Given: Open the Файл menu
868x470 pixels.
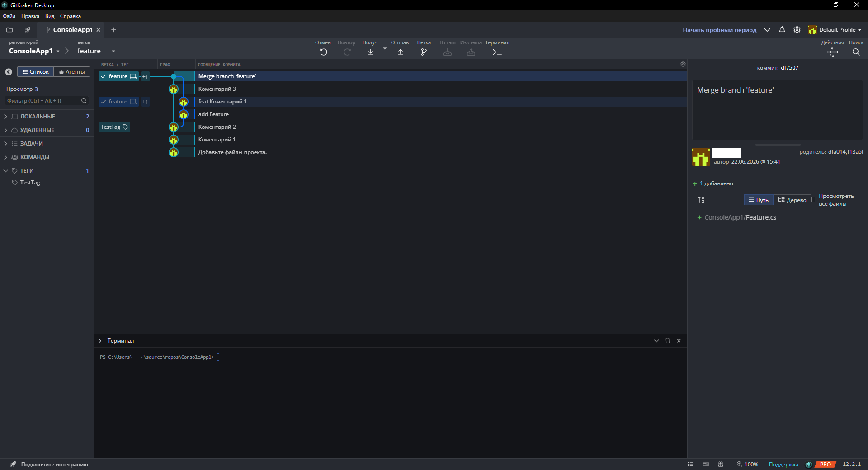Looking at the screenshot, I should pos(9,16).
